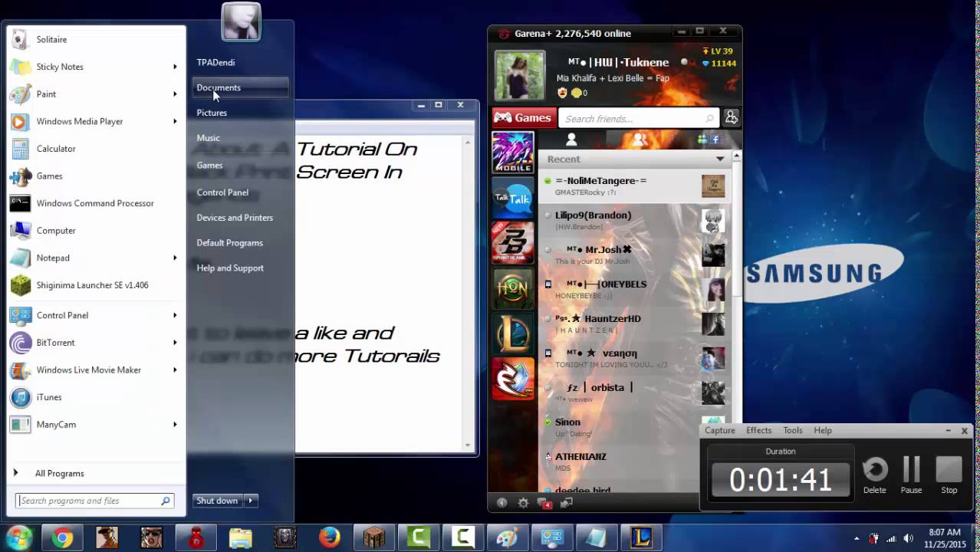Expand BitTorrent jump list arrow
Viewport: 980px width, 552px height.
(x=175, y=343)
